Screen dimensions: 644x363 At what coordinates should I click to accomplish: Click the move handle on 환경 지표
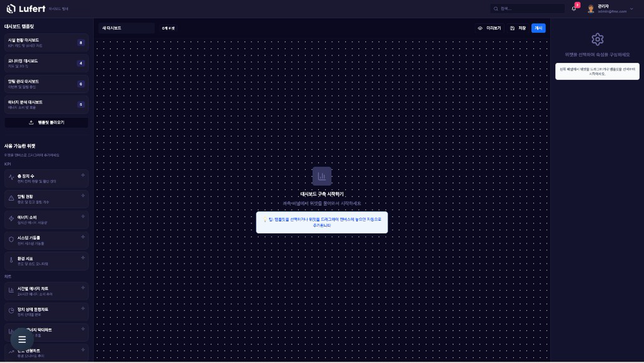(x=83, y=258)
